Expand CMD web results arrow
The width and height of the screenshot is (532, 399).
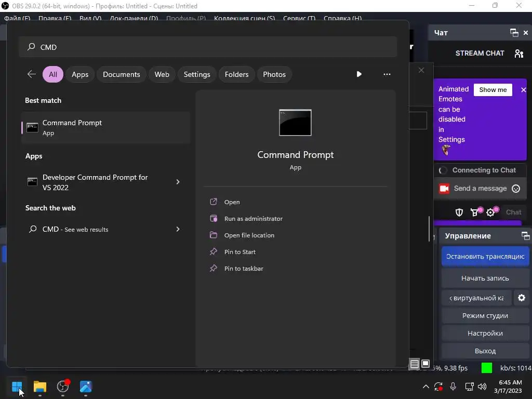pos(178,229)
